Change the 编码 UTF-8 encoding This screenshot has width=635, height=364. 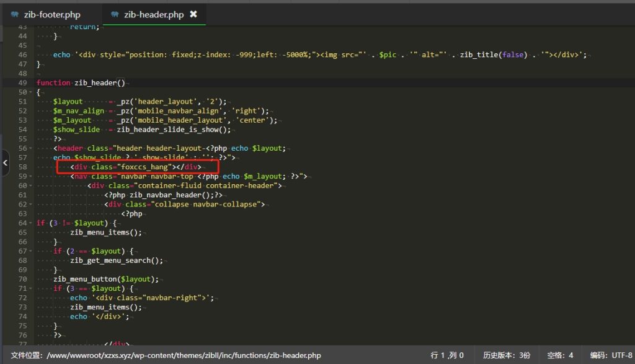click(611, 355)
